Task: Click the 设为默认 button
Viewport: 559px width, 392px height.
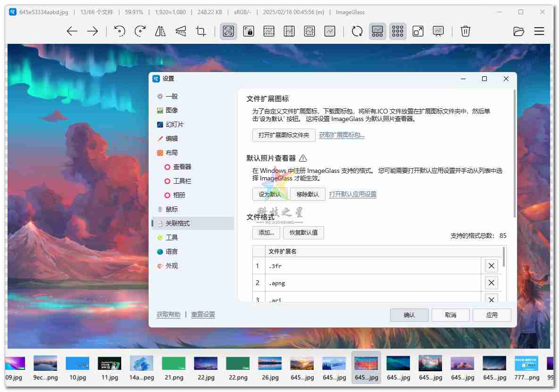Action: click(x=269, y=194)
